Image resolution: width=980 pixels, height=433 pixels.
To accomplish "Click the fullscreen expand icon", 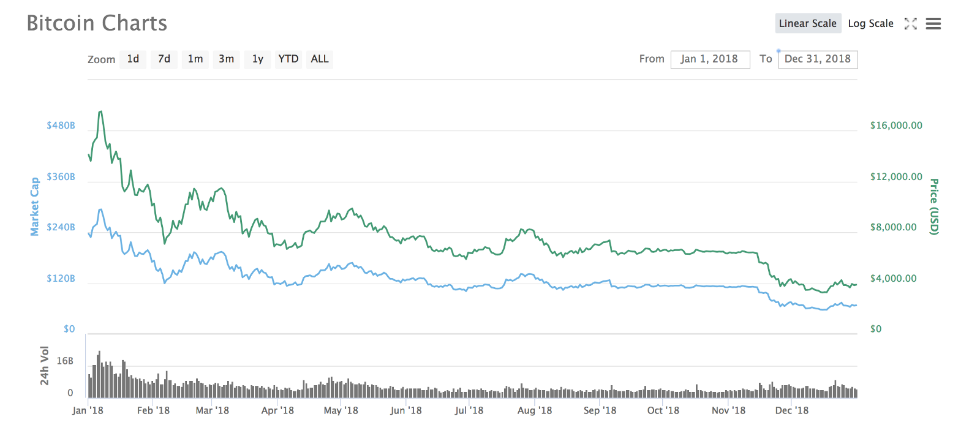I will [x=911, y=24].
